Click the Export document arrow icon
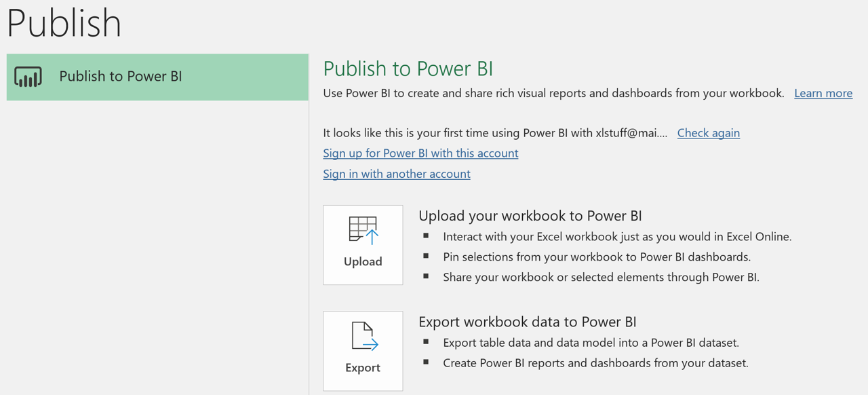This screenshot has height=395, width=868. (363, 337)
